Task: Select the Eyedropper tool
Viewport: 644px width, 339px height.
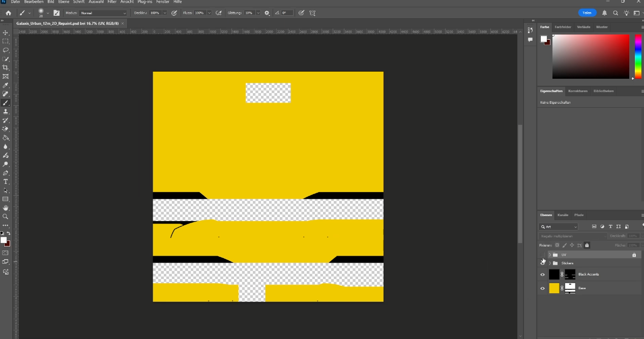Action: point(6,85)
